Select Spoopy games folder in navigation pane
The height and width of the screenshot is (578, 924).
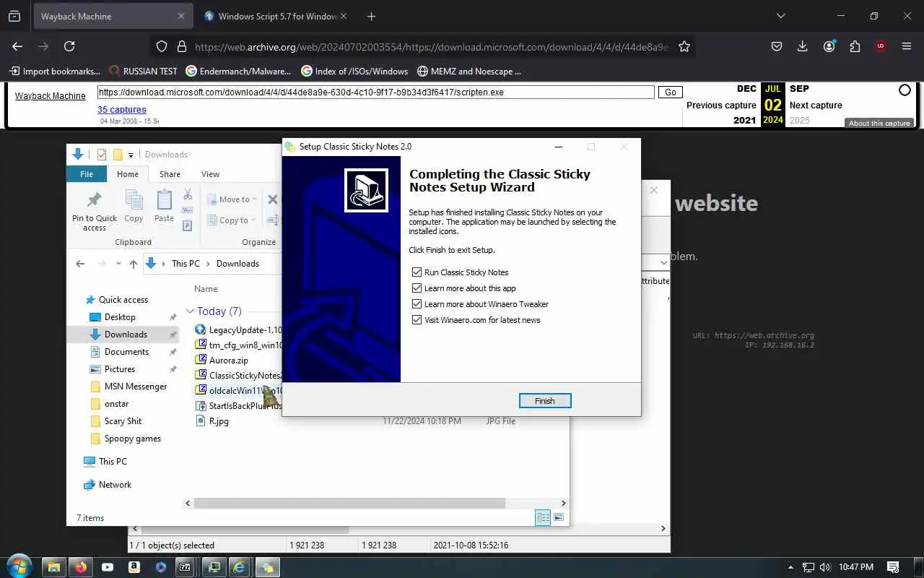133,439
